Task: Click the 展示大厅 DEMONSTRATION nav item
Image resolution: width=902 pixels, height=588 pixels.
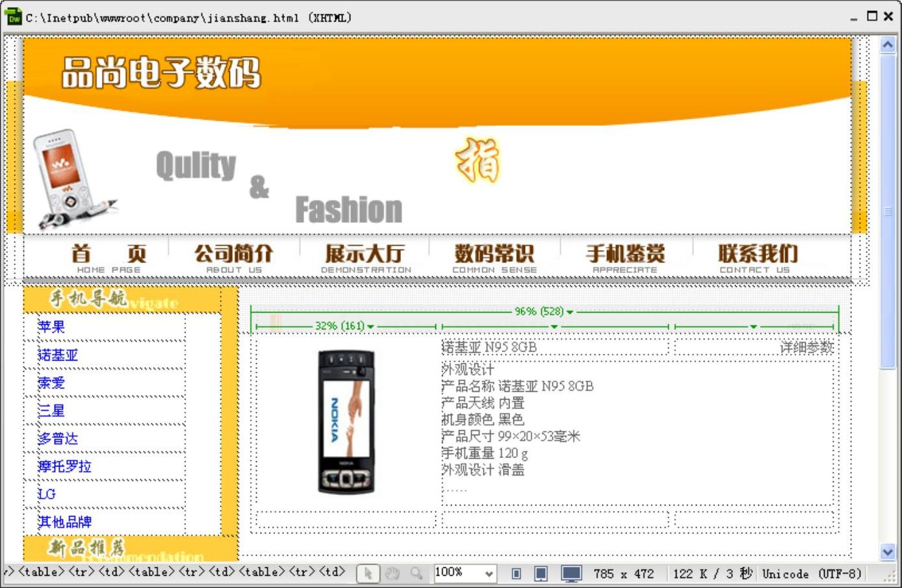Action: tap(365, 257)
